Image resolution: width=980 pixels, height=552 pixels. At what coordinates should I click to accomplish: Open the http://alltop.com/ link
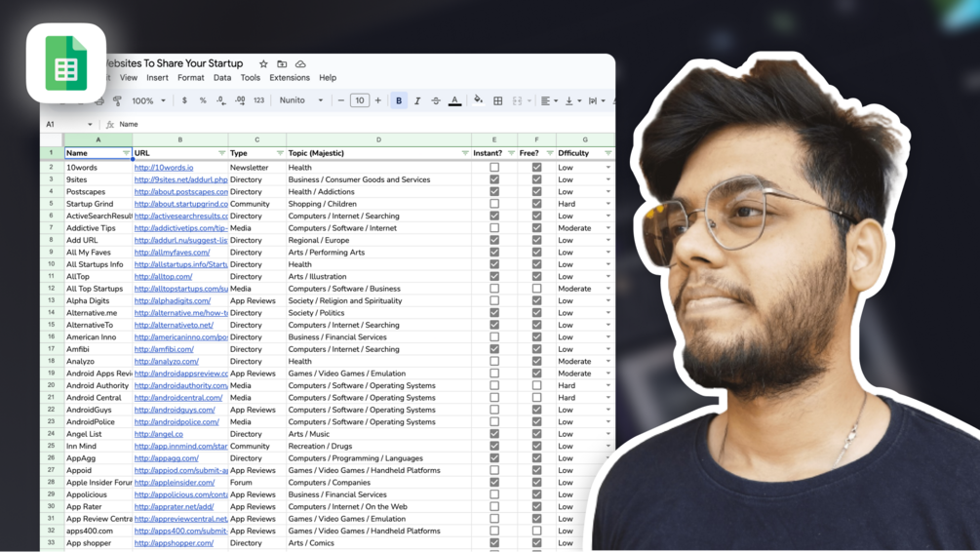tap(163, 276)
